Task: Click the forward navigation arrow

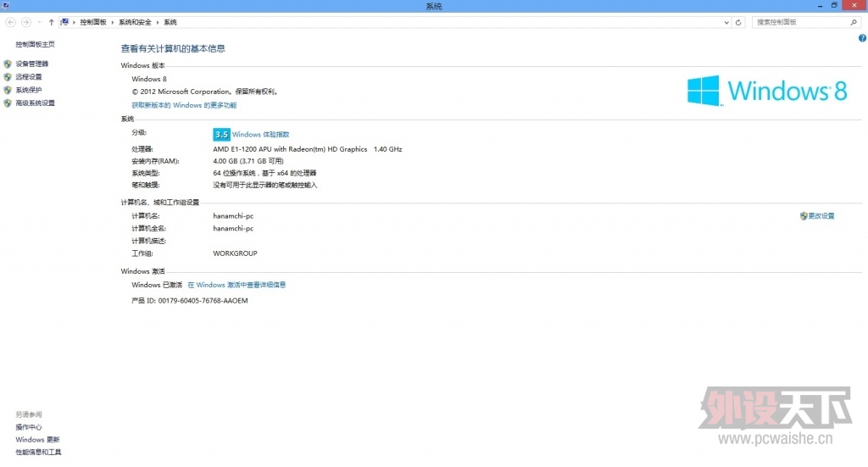Action: point(26,22)
